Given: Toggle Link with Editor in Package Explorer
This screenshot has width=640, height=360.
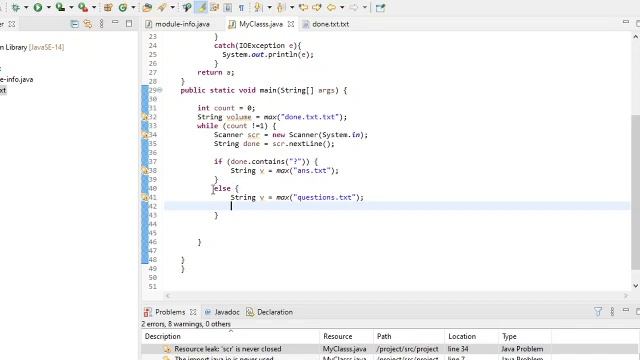Looking at the screenshot, I should [88, 24].
